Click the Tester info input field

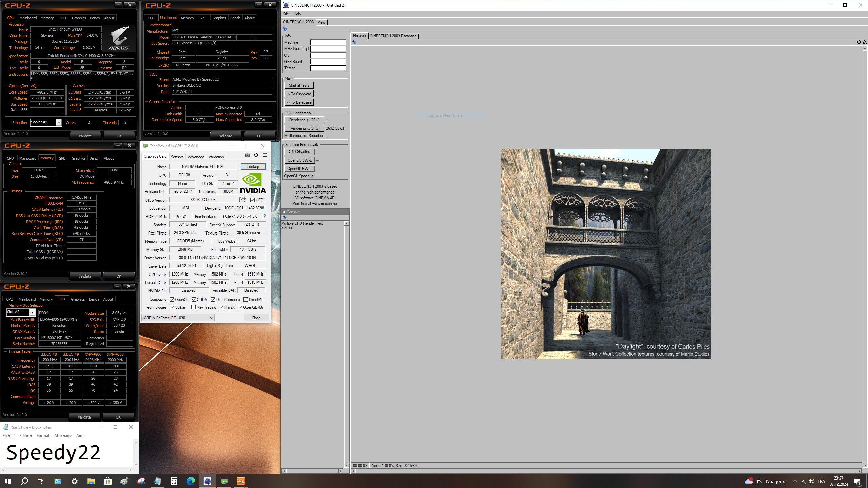[328, 68]
